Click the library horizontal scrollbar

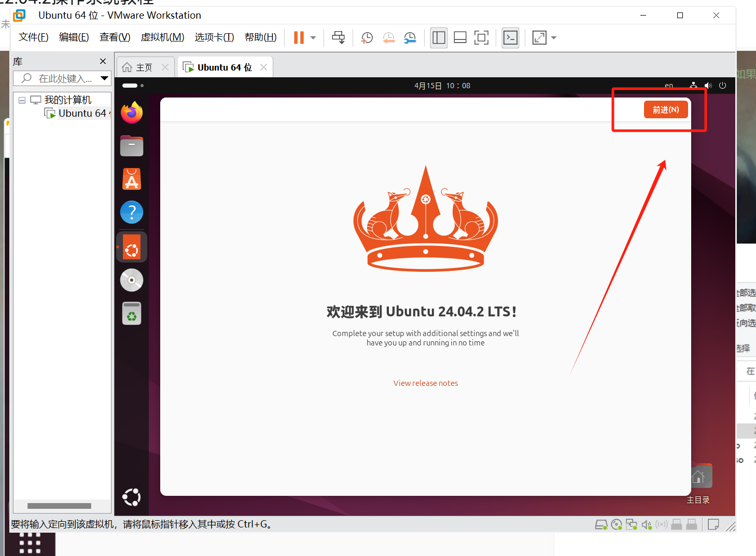[x=60, y=506]
